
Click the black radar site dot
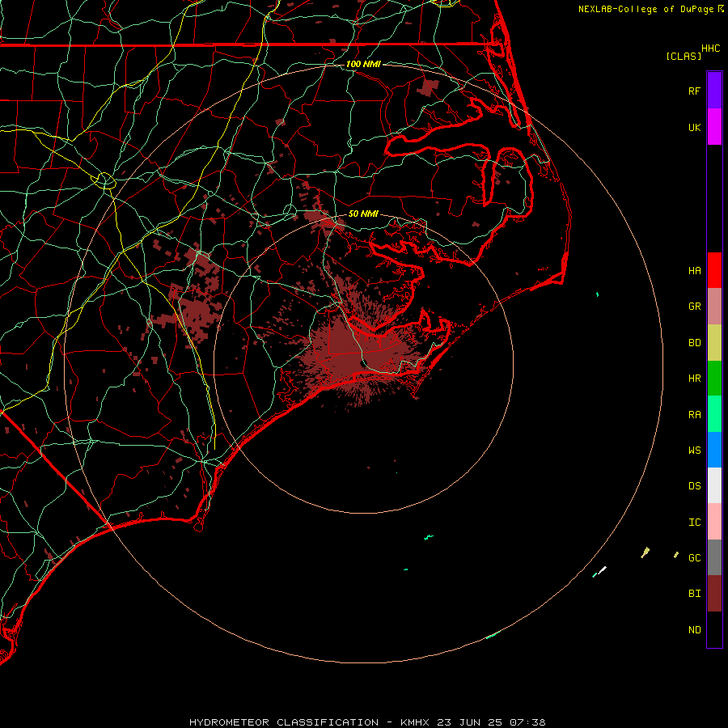(364, 362)
